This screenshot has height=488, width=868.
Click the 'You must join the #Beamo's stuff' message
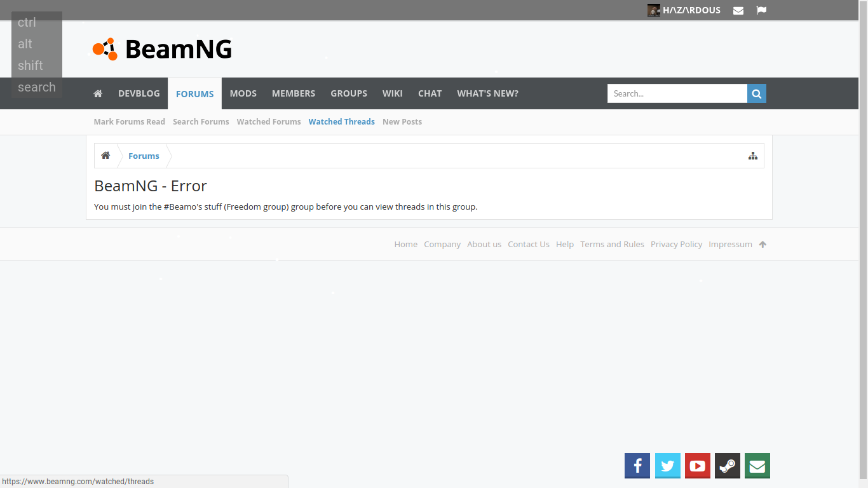pos(285,207)
